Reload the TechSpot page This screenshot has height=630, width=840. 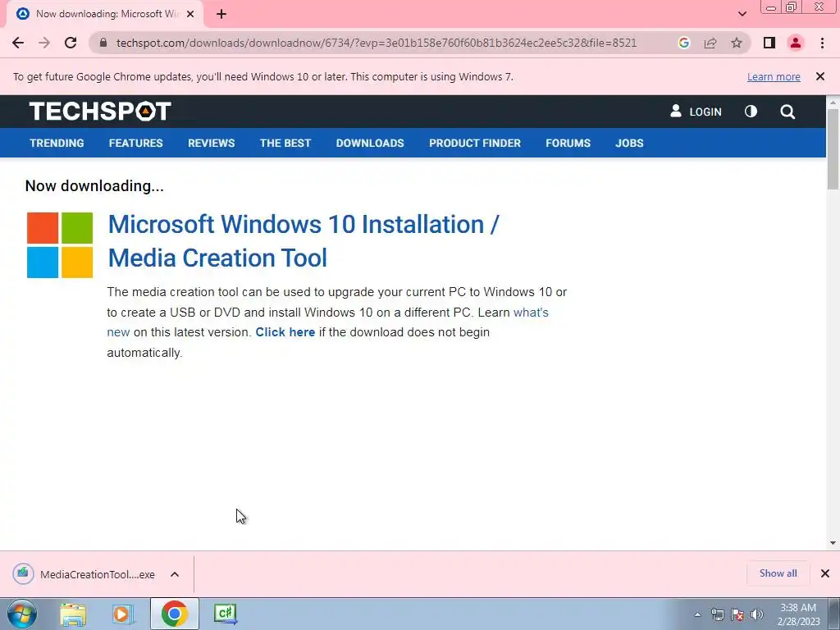71,43
